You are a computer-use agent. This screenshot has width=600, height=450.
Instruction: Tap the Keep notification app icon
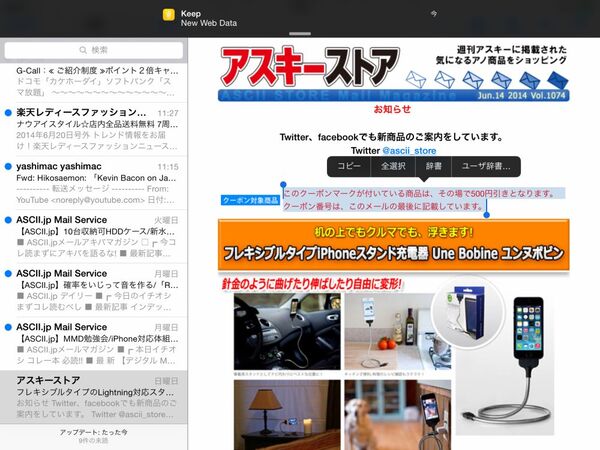pyautogui.click(x=169, y=15)
